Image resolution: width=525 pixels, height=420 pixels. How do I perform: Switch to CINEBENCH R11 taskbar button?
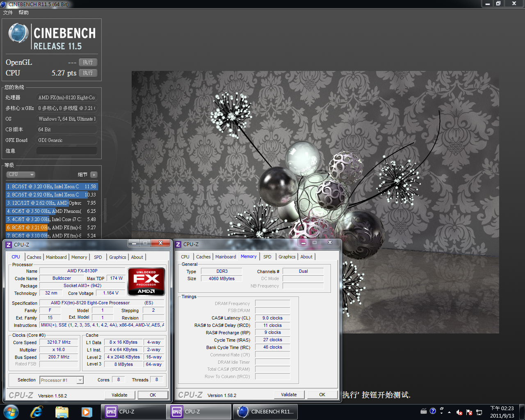[x=265, y=412]
